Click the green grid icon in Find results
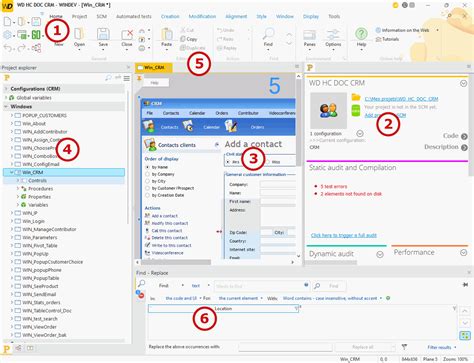The width and height of the screenshot is (474, 363). coord(465,335)
